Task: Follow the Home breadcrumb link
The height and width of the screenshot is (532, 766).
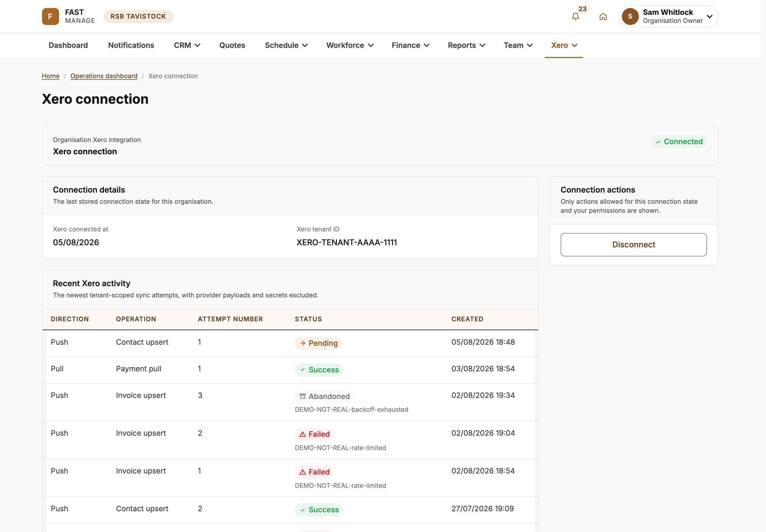Action: pyautogui.click(x=51, y=76)
